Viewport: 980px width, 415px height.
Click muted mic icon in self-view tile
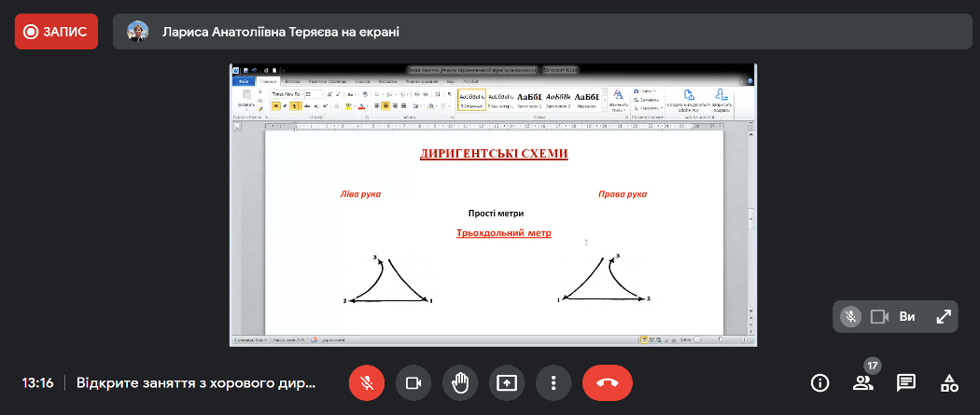pos(850,316)
